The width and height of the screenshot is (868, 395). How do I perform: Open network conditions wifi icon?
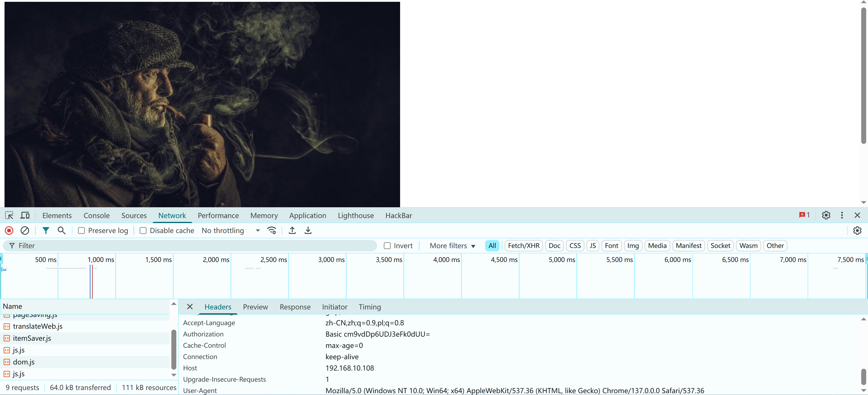[x=271, y=230]
